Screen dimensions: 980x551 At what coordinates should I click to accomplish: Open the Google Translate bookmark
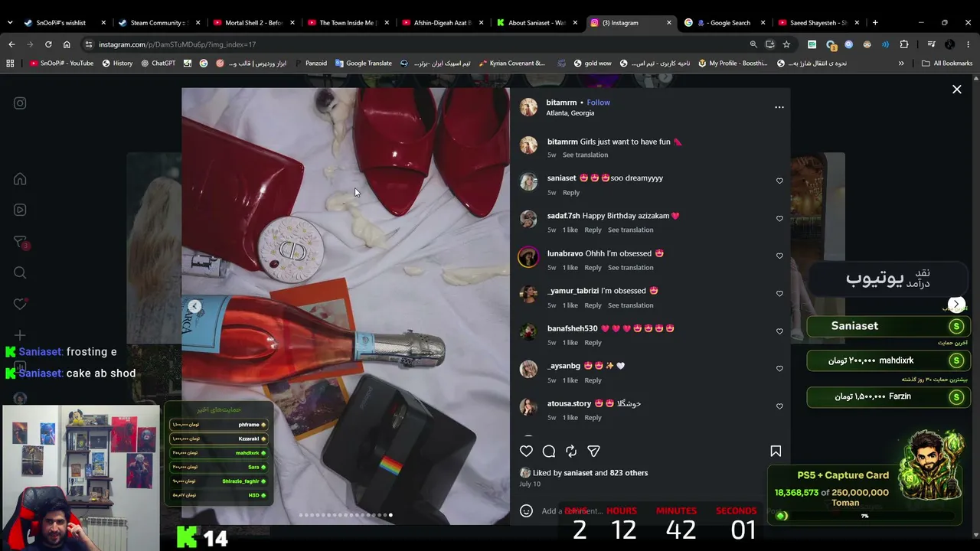(363, 64)
